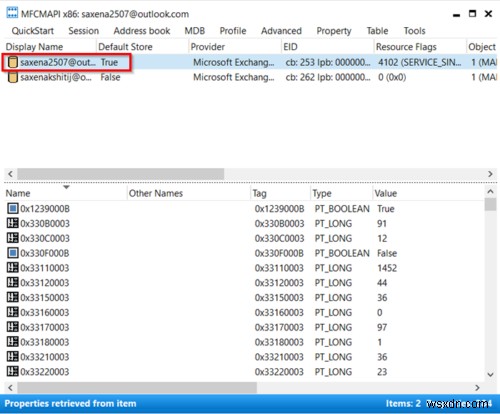The image size is (500, 414).
Task: Click the 0x33110003 property icon
Action: 13,268
